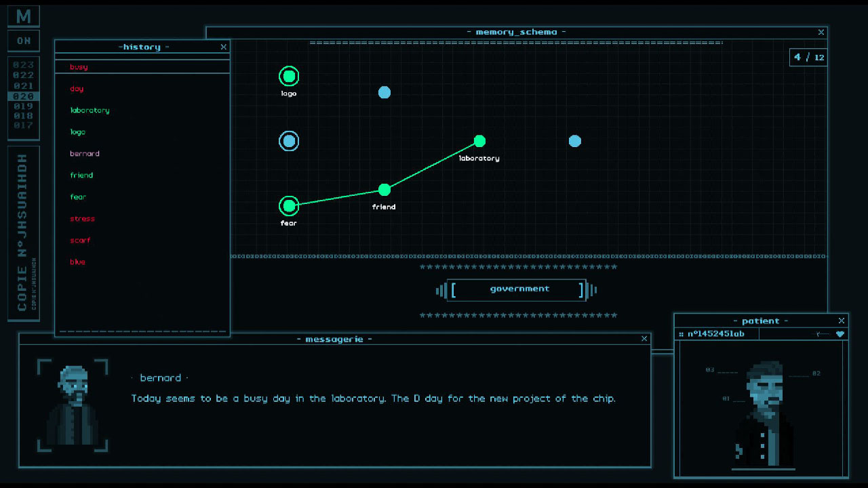
Task: Select the fear memory node in the schema
Action: tap(289, 205)
